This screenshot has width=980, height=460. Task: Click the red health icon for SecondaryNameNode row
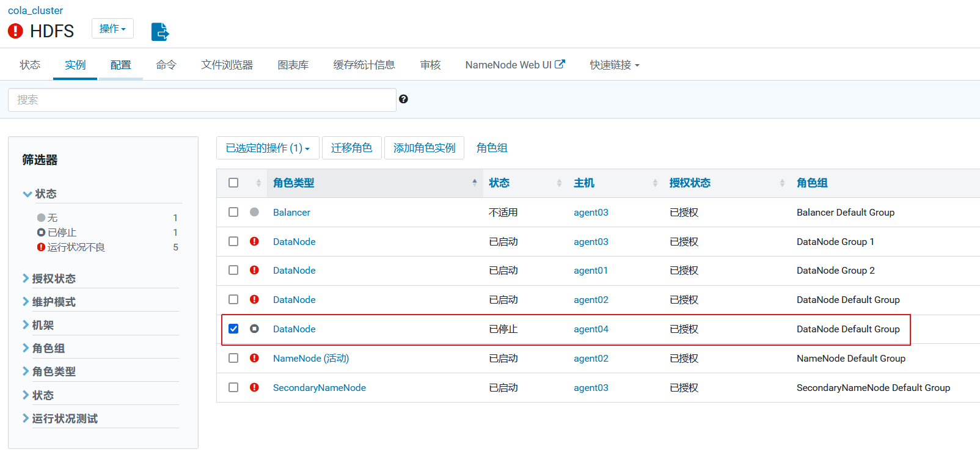[254, 387]
